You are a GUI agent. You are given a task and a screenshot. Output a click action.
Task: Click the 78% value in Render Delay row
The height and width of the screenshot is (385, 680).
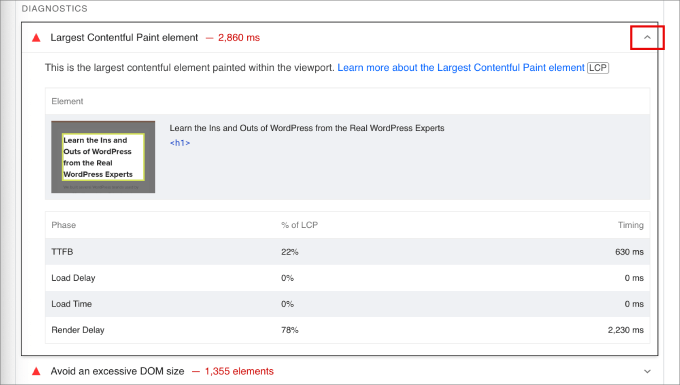(290, 330)
